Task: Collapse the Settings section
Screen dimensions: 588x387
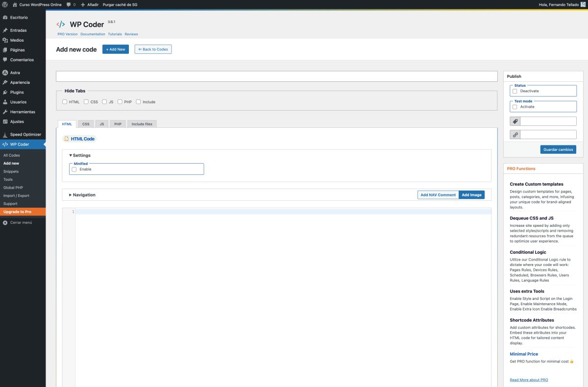Action: [71, 155]
